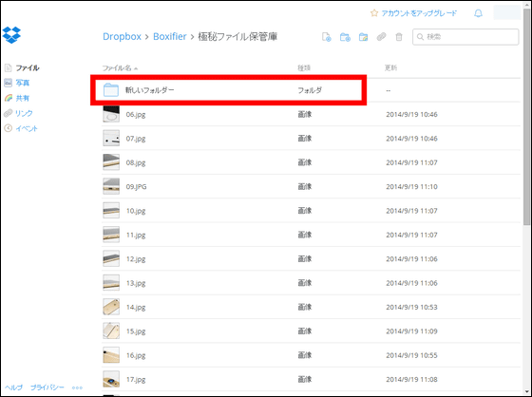Click the vertical scrollbar thumb
Image resolution: width=532 pixels, height=397 pixels.
tap(526, 117)
